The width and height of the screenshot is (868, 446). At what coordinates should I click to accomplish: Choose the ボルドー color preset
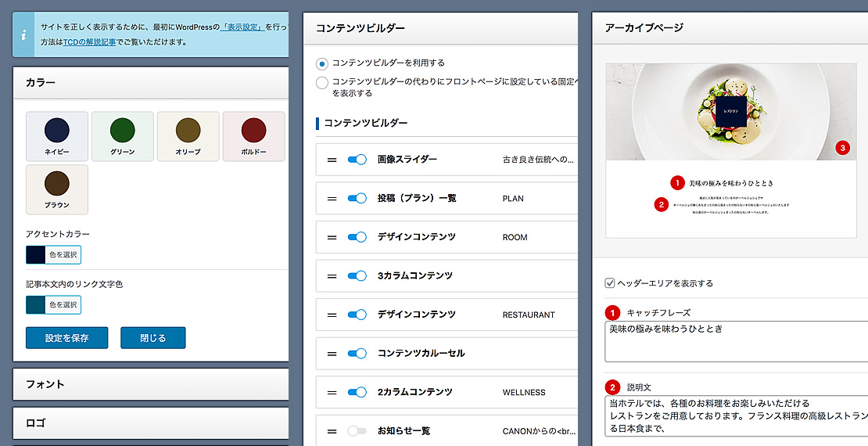(x=254, y=136)
